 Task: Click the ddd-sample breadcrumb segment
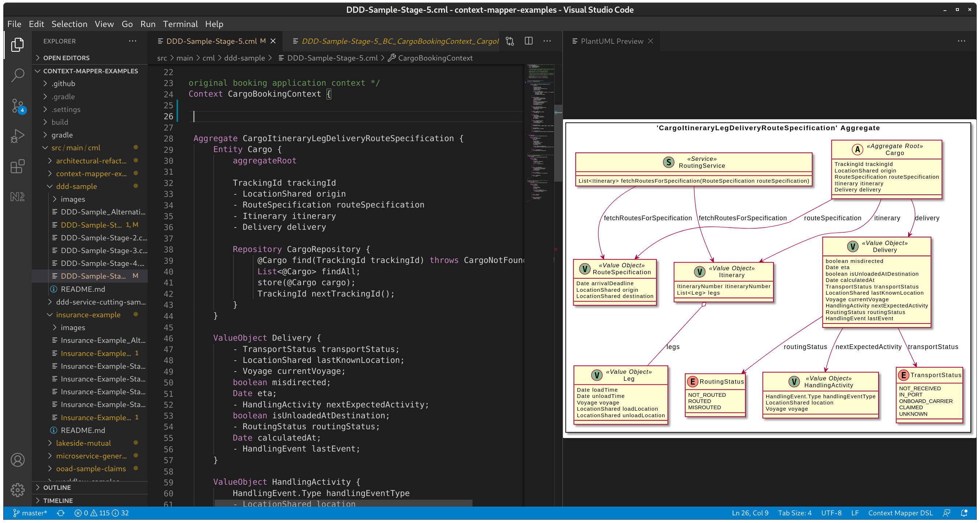[244, 58]
